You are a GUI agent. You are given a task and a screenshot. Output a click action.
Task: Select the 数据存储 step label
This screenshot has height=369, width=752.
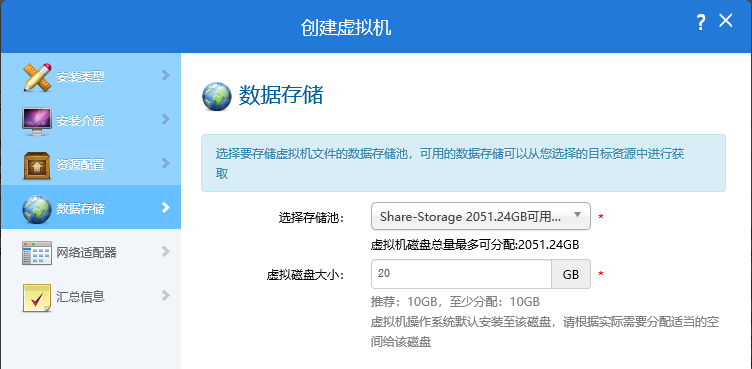coord(81,209)
